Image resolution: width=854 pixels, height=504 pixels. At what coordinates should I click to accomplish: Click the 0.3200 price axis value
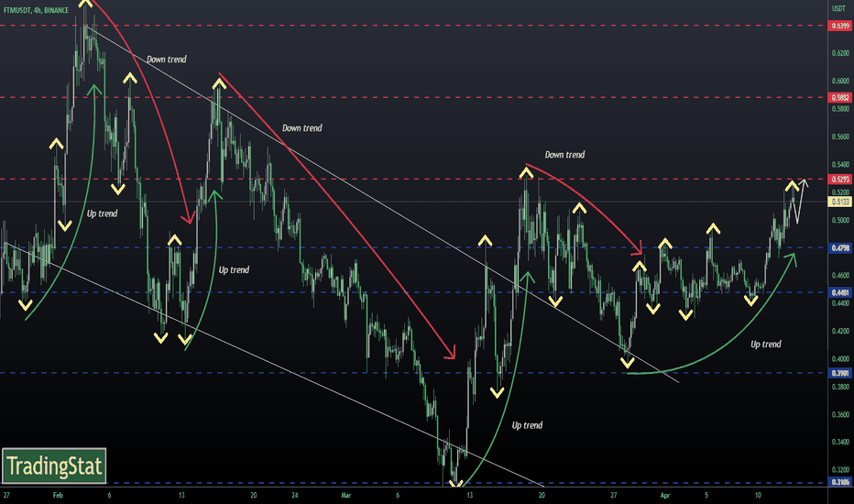(840, 470)
